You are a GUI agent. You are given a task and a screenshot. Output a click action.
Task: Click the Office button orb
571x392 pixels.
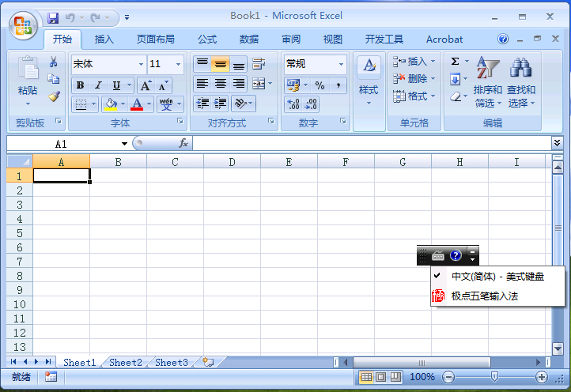click(23, 25)
